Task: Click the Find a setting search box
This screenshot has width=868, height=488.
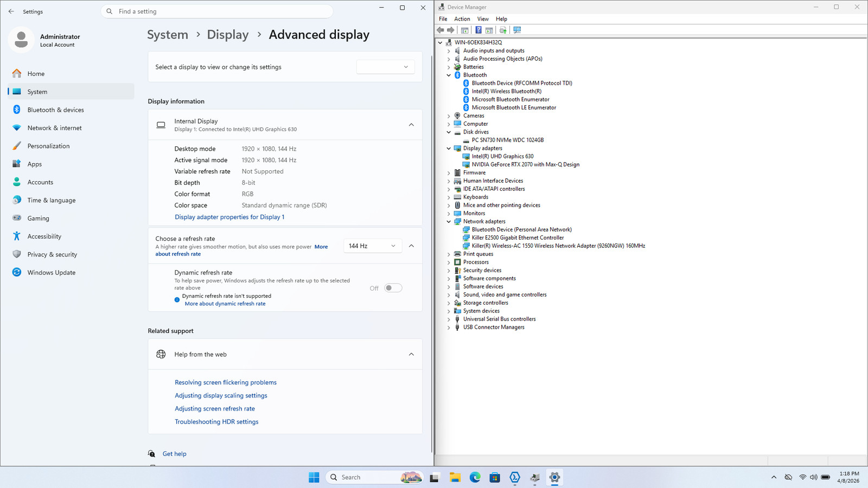Action: 217,11
